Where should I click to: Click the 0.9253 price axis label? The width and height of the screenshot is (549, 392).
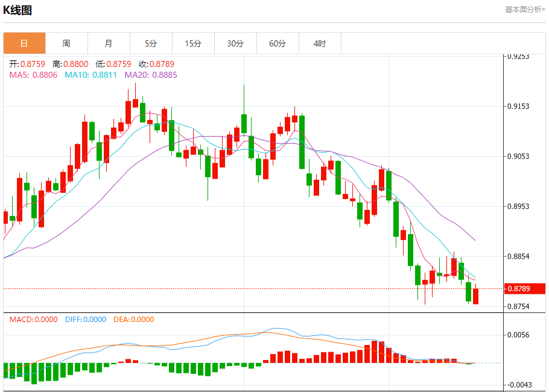pos(518,56)
